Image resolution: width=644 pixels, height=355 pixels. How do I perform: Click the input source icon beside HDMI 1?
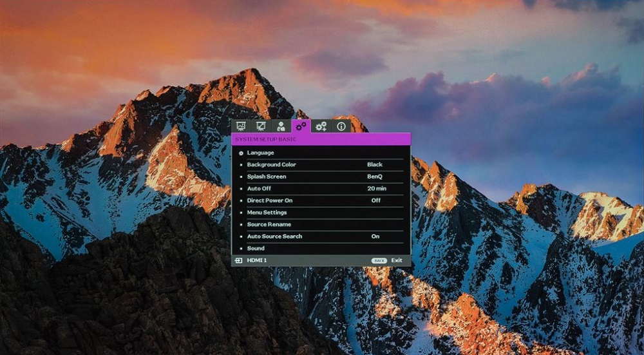click(x=239, y=260)
